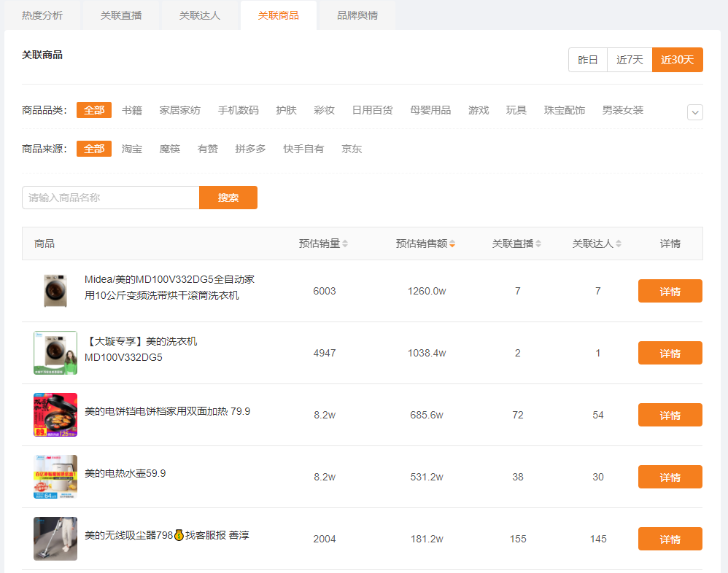This screenshot has width=728, height=573.
Task: Sort by 关联直播 column arrows
Action: click(x=538, y=243)
